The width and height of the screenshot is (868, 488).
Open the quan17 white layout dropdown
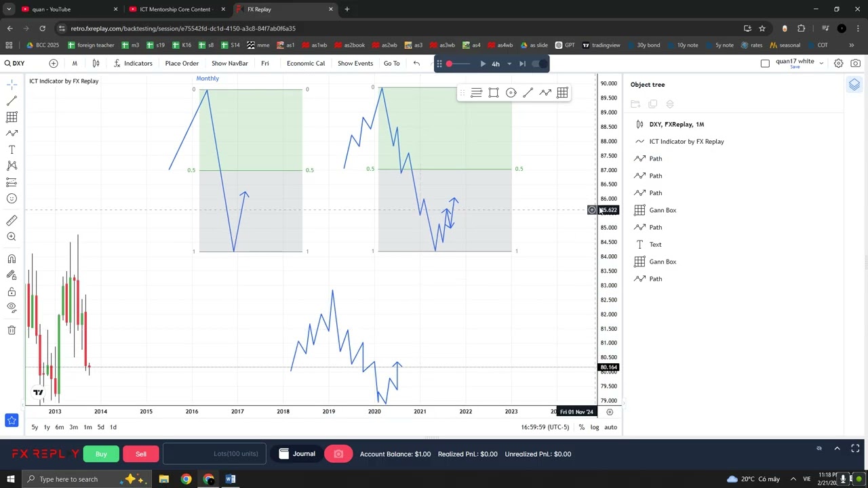click(821, 63)
